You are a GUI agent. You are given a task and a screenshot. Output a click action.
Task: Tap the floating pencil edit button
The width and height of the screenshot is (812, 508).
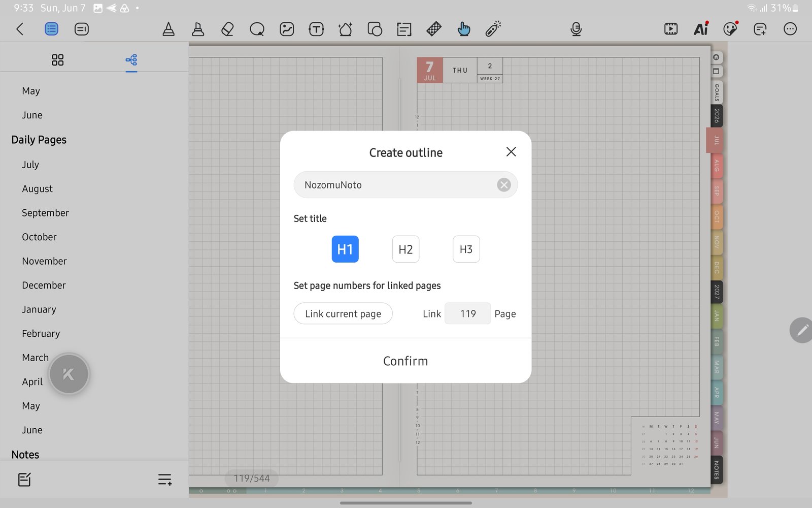(x=802, y=330)
